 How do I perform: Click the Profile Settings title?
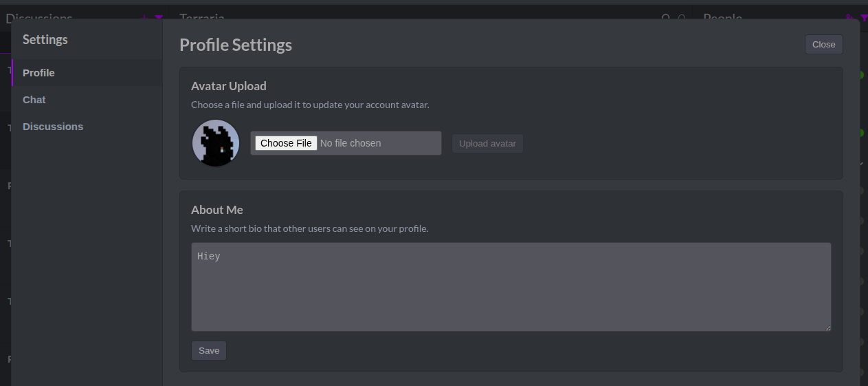[x=236, y=45]
